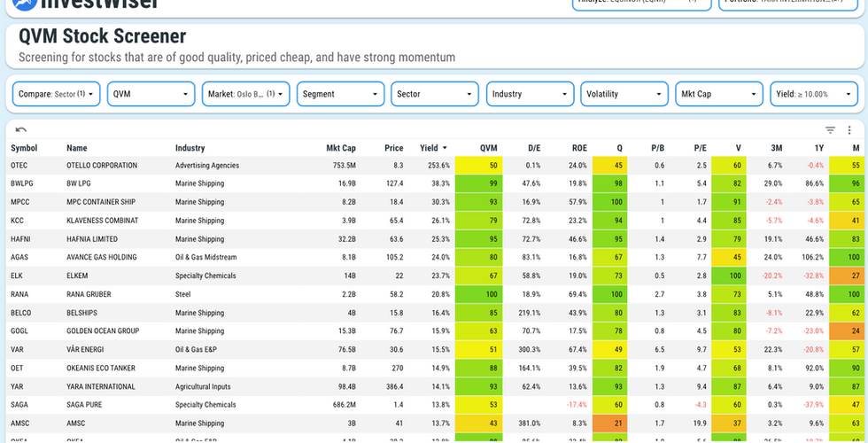Click the Steel industry cell
Image resolution: width=868 pixels, height=443 pixels.
182,294
